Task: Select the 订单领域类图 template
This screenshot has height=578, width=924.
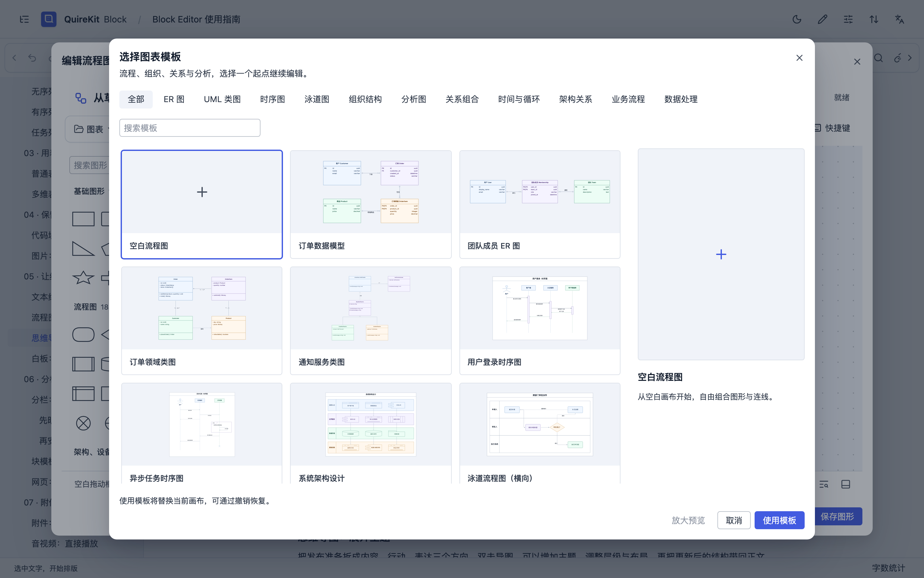Action: (x=201, y=321)
